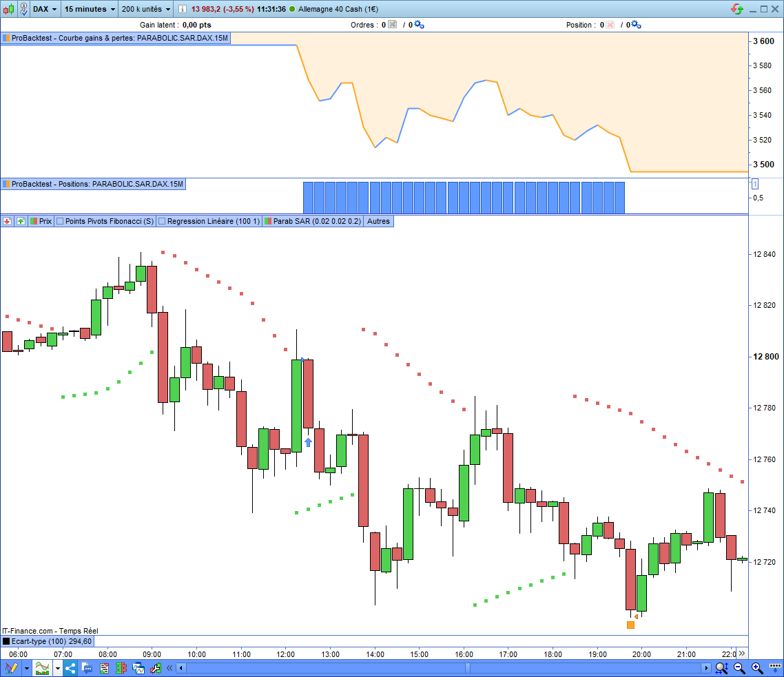784x677 pixels.
Task: Click the sync/refresh arrows icon at top right
Action: click(737, 9)
